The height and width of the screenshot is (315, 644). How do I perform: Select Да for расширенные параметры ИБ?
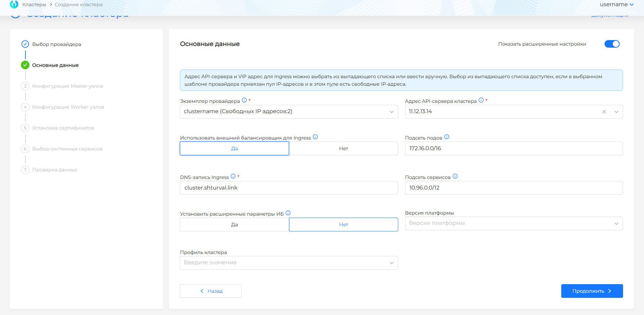[x=234, y=225]
